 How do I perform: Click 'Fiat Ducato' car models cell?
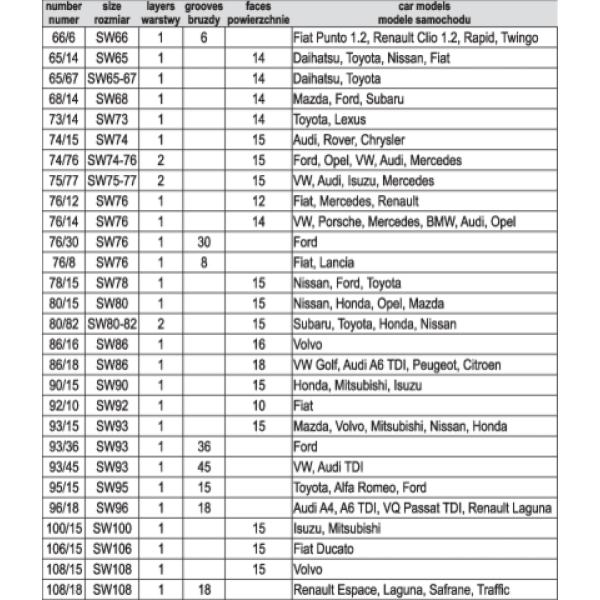pos(425,549)
